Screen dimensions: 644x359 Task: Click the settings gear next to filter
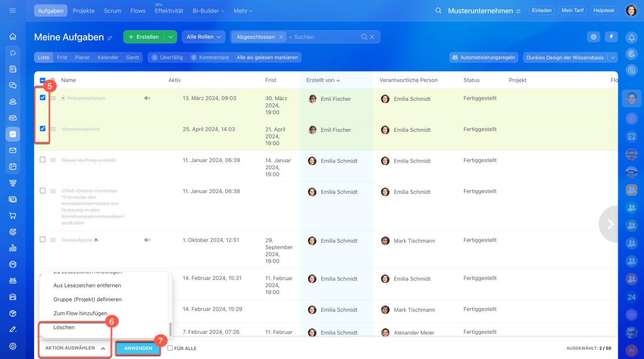[x=594, y=37]
